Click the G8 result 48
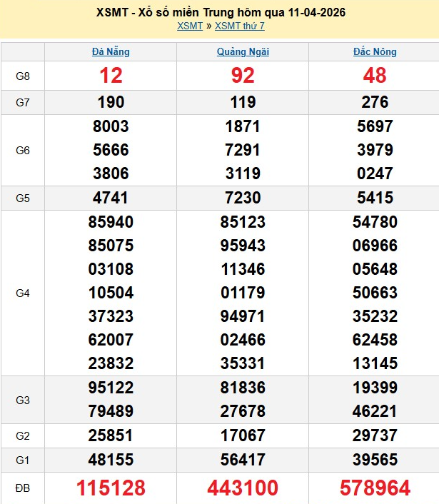The height and width of the screenshot is (504, 439). click(x=375, y=75)
